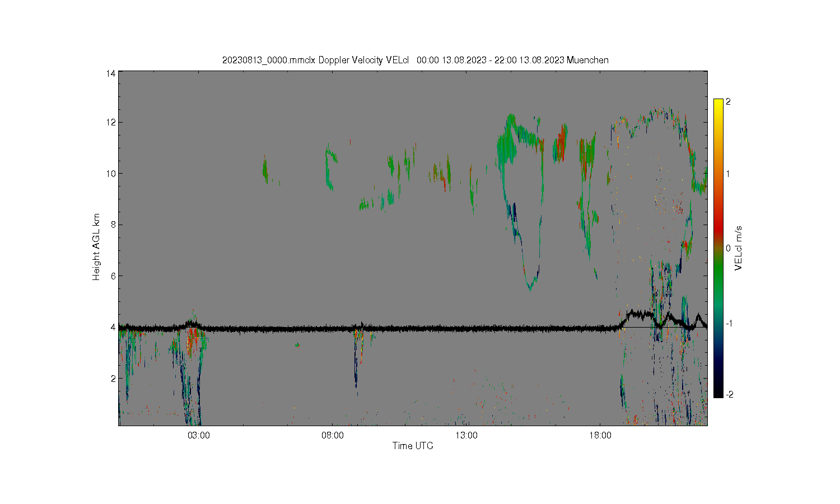Click the "Time UTC" axis label

[x=413, y=446]
